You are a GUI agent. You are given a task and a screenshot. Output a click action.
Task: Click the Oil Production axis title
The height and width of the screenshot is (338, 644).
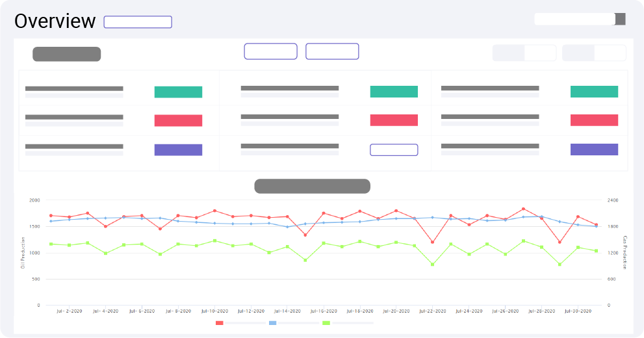(x=23, y=253)
